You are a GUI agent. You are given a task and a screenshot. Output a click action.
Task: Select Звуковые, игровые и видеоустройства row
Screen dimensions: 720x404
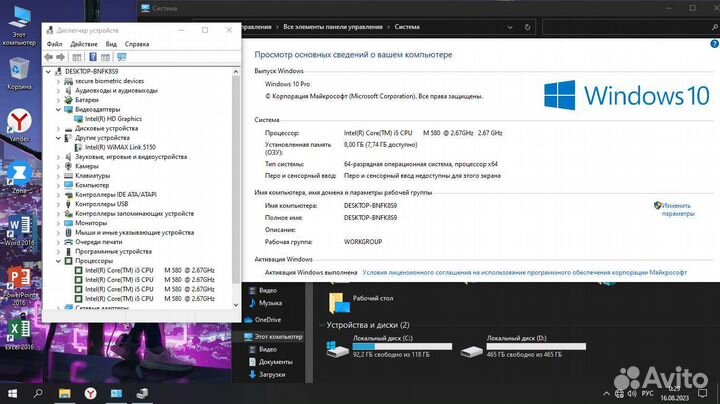131,157
